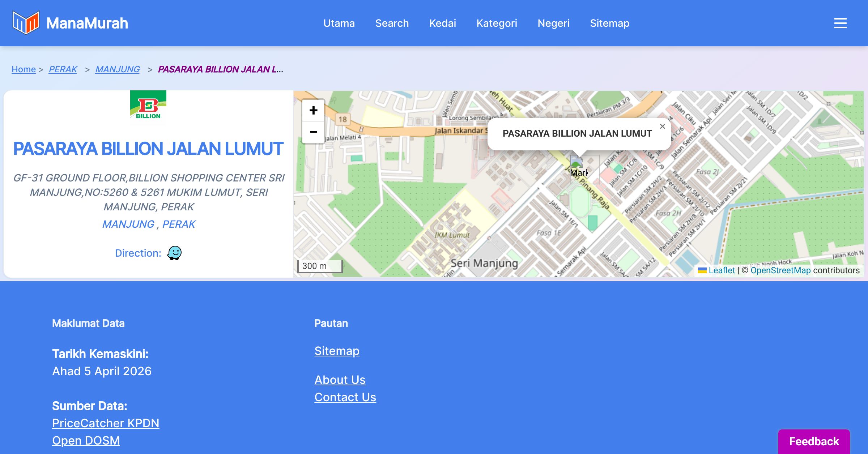Go to Home breadcrumb
Screen dimensions: 868x454
(x=24, y=69)
